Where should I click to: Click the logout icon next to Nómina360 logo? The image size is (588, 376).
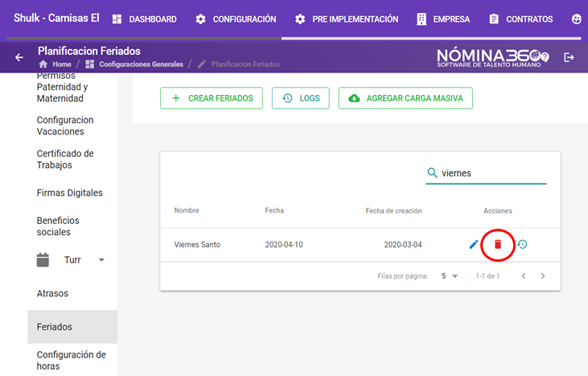[569, 57]
